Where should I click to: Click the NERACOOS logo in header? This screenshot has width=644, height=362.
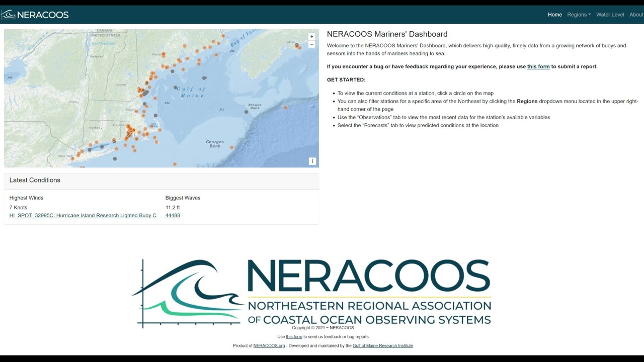click(x=35, y=15)
